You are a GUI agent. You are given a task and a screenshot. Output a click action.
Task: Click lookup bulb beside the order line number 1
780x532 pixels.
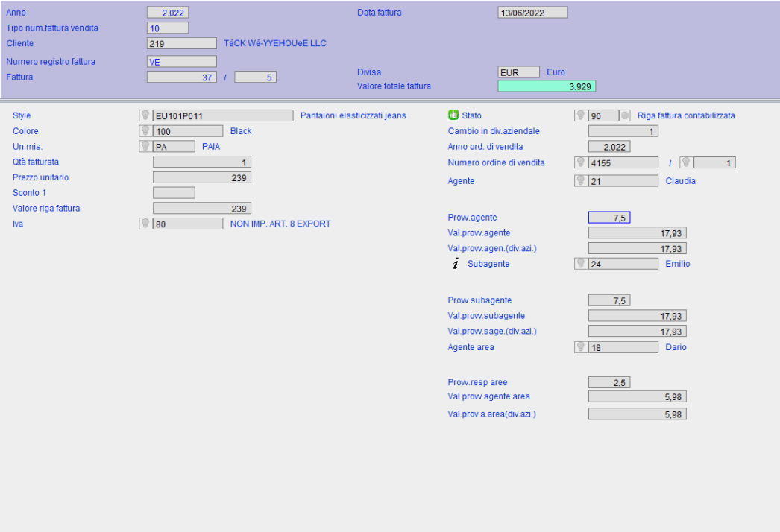click(687, 162)
